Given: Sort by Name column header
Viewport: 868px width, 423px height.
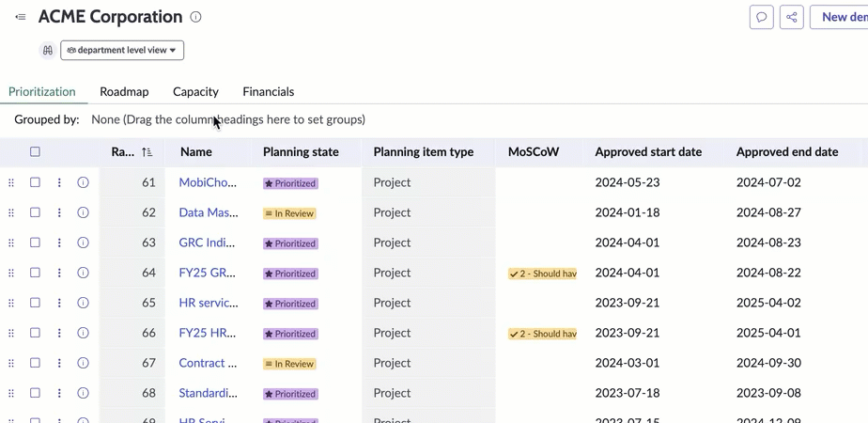Looking at the screenshot, I should (x=196, y=151).
